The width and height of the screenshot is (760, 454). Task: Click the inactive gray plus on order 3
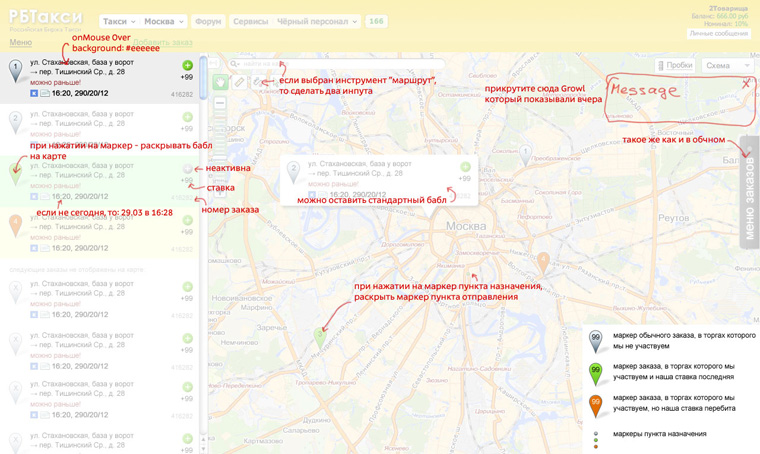pyautogui.click(x=187, y=169)
